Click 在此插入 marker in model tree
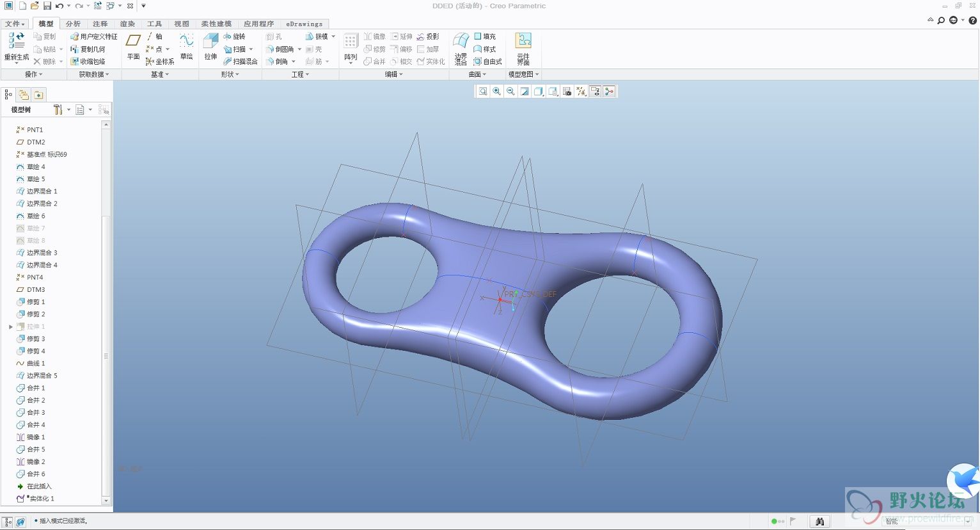 point(34,486)
